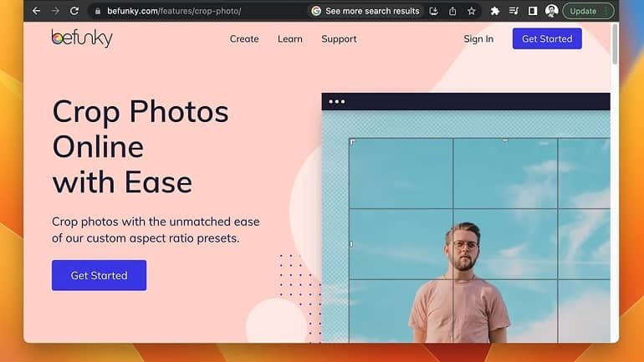Click the header Get Started button
644x362 pixels.
[x=547, y=38]
